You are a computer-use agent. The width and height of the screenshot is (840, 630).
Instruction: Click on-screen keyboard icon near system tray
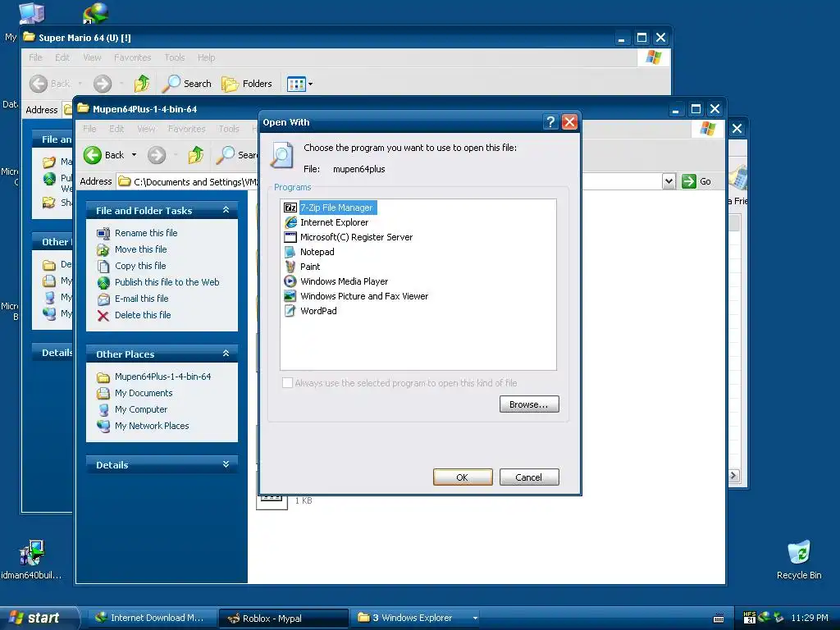(x=719, y=619)
